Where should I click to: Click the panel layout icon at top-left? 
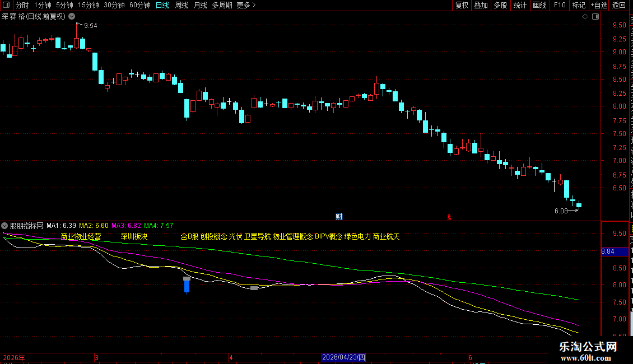pos(6,5)
